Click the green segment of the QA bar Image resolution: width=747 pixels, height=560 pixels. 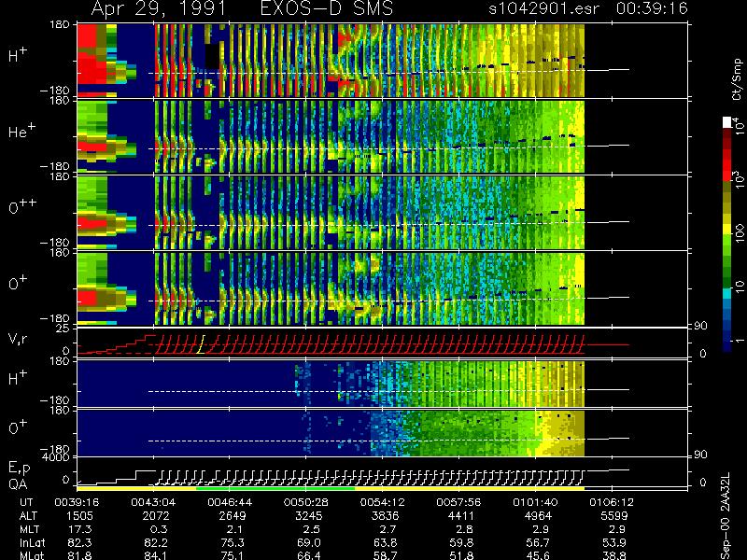pos(275,488)
